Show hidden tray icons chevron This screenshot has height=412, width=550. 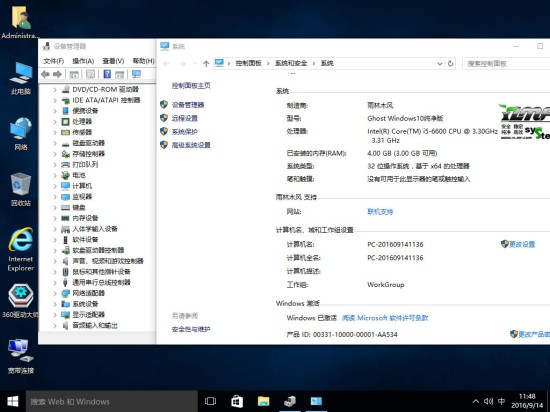pyautogui.click(x=475, y=401)
